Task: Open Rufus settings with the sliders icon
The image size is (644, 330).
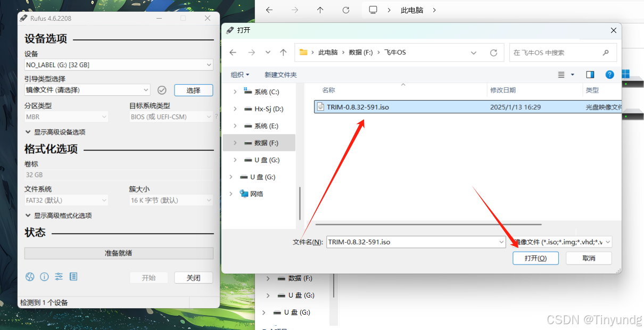Action: click(x=59, y=276)
